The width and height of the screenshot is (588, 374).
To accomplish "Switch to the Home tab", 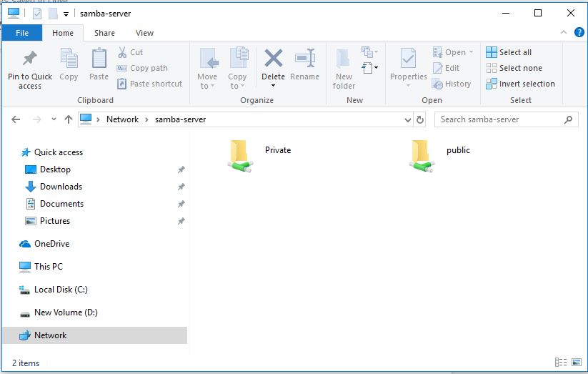I will pos(63,33).
